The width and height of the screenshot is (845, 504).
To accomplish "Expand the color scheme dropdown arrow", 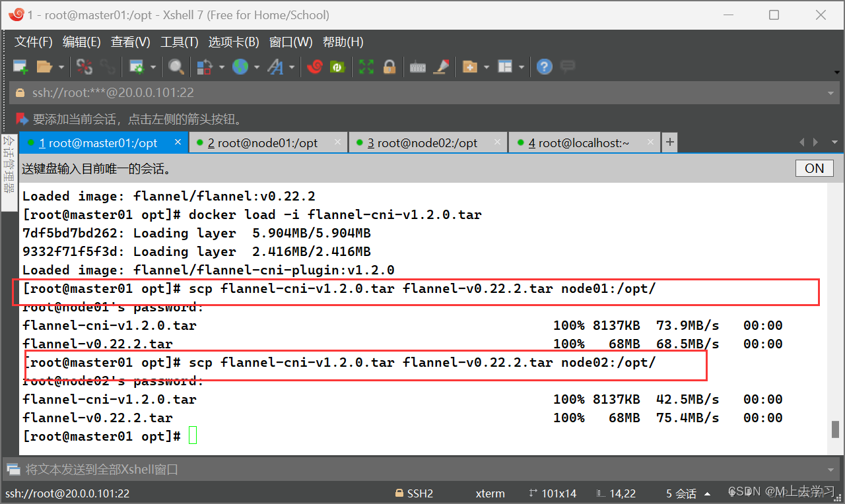I will pyautogui.click(x=222, y=67).
